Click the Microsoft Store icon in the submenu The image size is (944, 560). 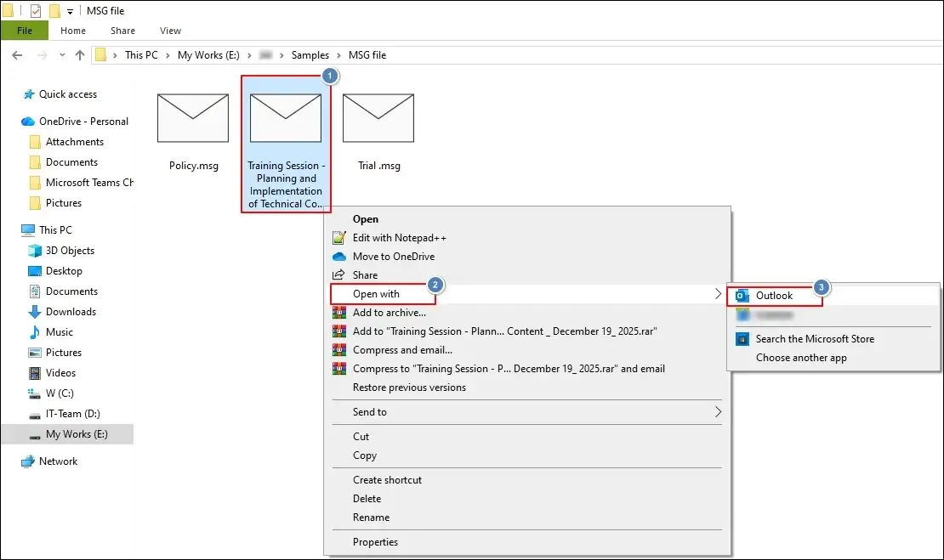coord(742,338)
